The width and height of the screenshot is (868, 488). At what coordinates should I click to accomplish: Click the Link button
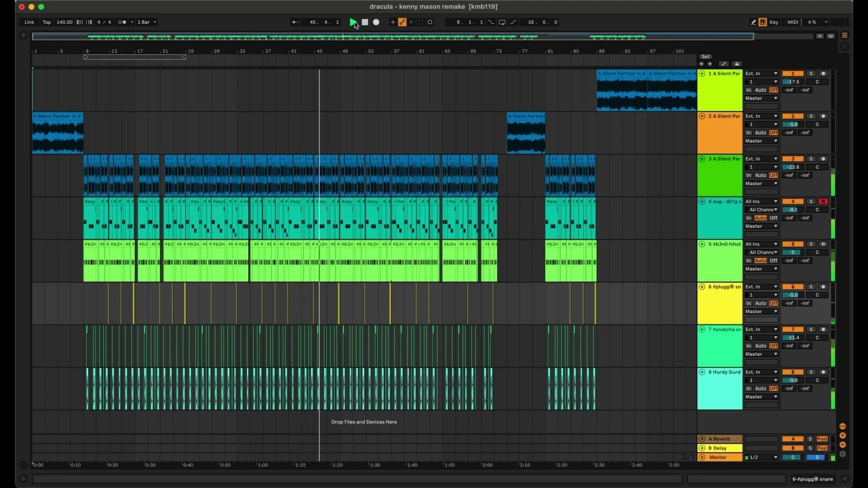[29, 22]
